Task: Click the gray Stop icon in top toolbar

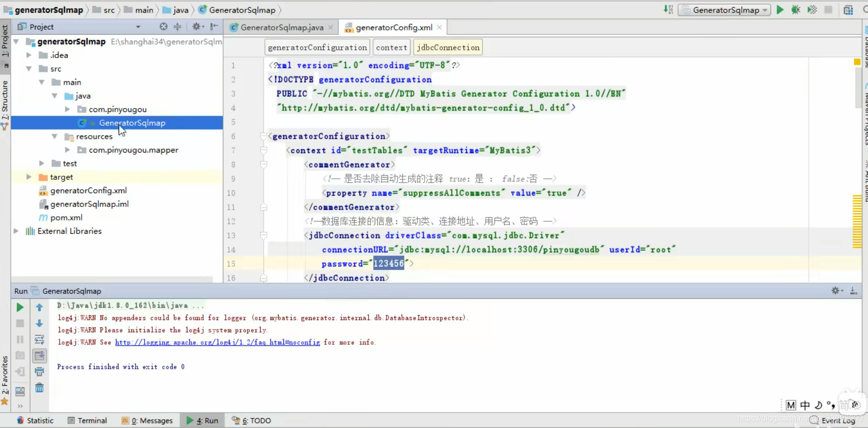Action: pos(828,10)
